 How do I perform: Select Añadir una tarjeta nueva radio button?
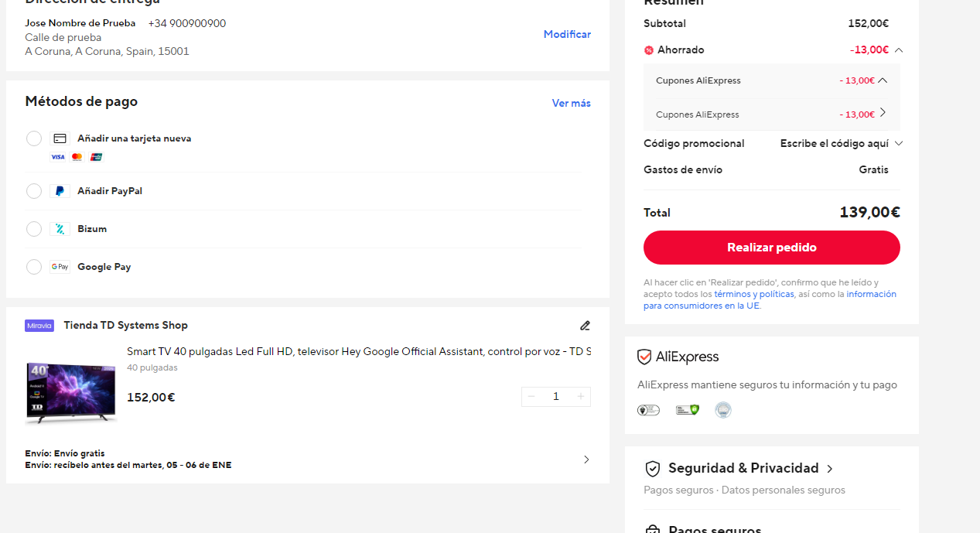[x=34, y=138]
